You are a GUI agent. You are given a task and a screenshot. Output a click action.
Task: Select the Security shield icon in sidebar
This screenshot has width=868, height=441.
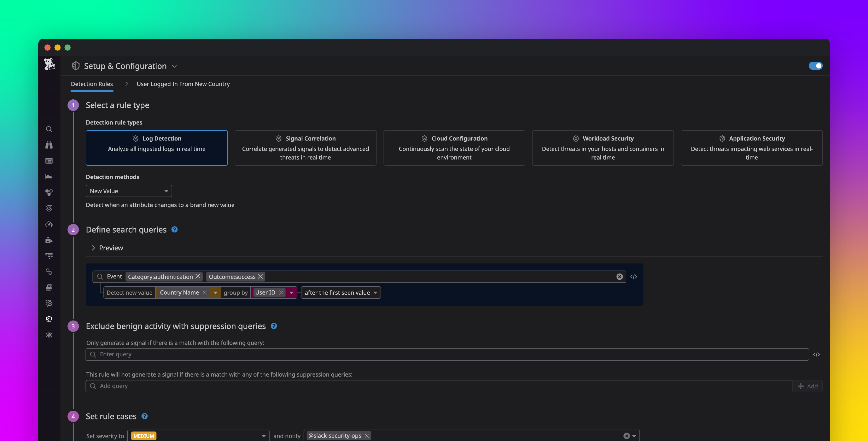click(49, 319)
